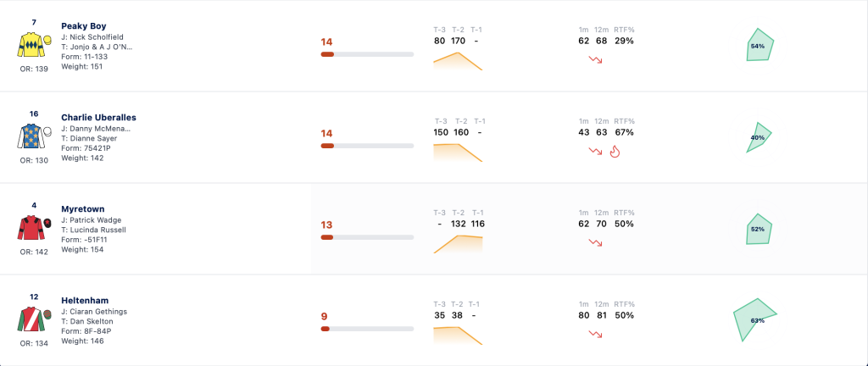Click Heltenham's green and red silks icon
Screen dimensions: 868x366
click(34, 319)
